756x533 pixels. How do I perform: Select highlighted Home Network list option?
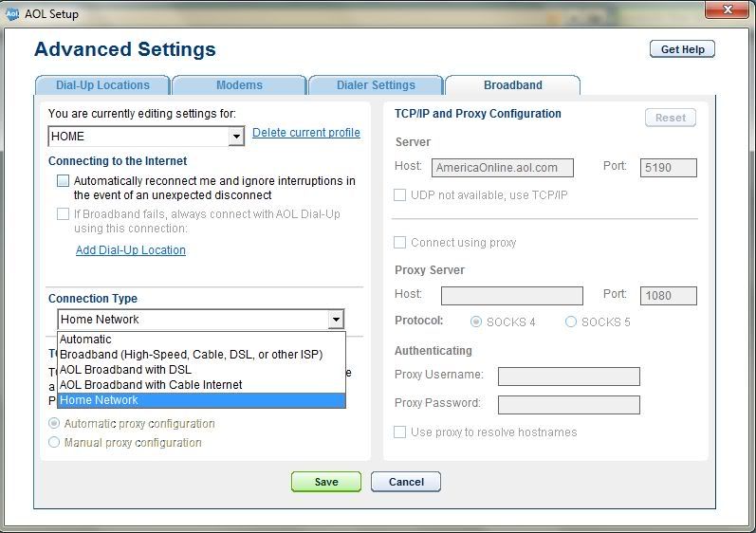click(201, 400)
